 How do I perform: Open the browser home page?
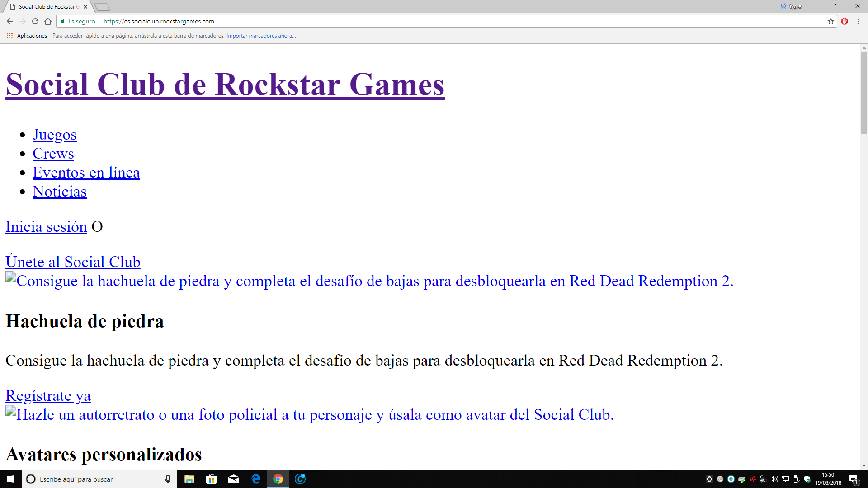[48, 21]
